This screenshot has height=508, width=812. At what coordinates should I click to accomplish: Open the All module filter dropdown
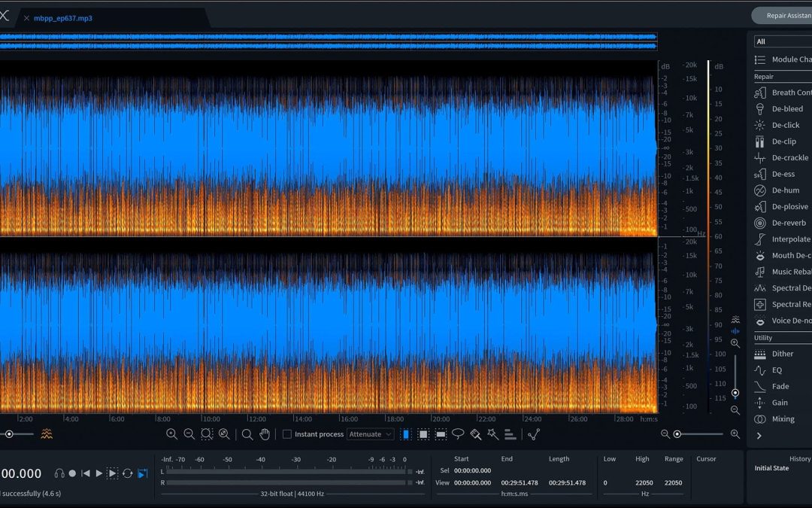(782, 41)
